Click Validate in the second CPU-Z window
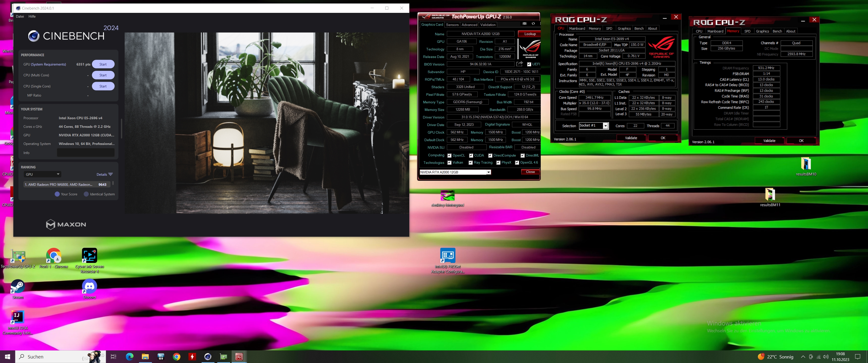 (769, 141)
